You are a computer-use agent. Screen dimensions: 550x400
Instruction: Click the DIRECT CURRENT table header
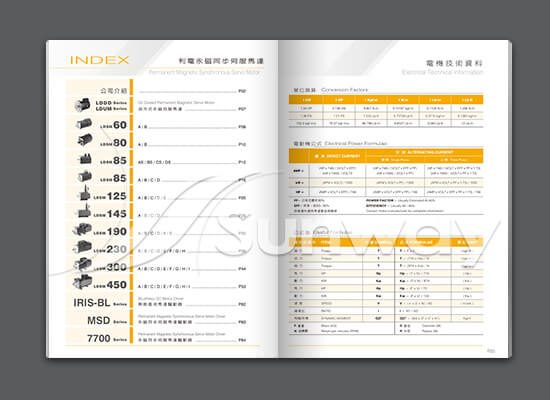click(x=338, y=156)
